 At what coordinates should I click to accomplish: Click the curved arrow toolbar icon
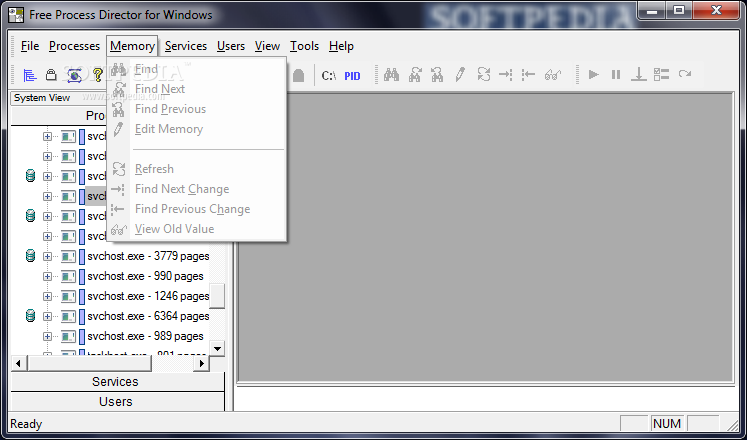pyautogui.click(x=685, y=74)
